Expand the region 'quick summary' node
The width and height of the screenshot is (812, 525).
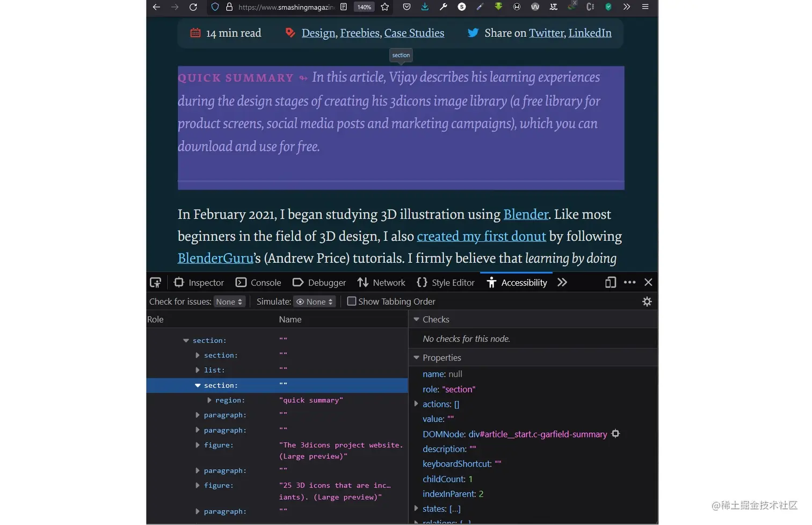[x=209, y=400]
